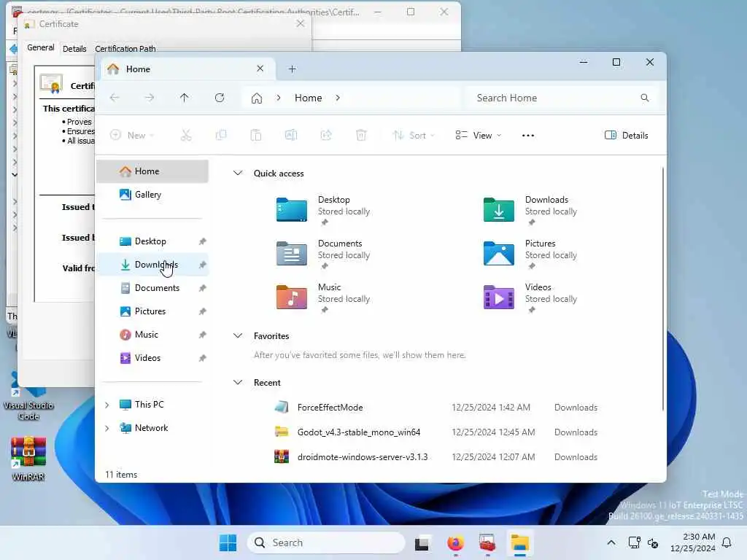Open the notification bell in system tray
The width and height of the screenshot is (747, 560).
[x=727, y=542]
